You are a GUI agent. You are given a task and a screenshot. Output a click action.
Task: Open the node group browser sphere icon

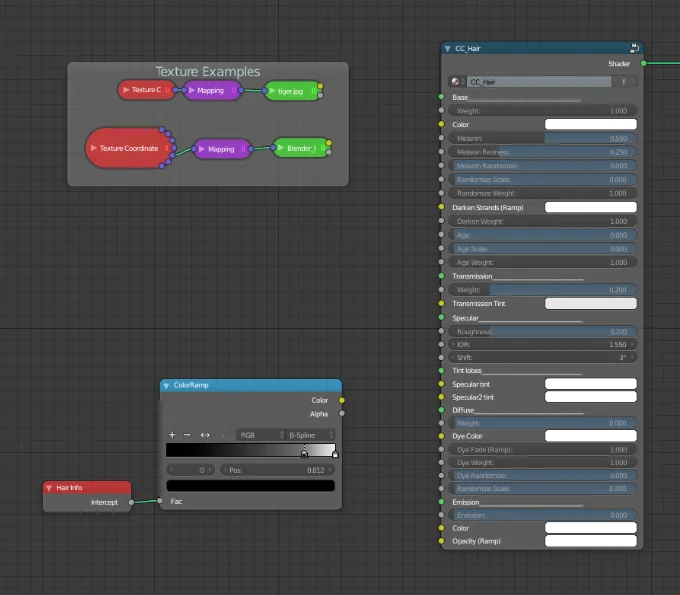(x=457, y=82)
